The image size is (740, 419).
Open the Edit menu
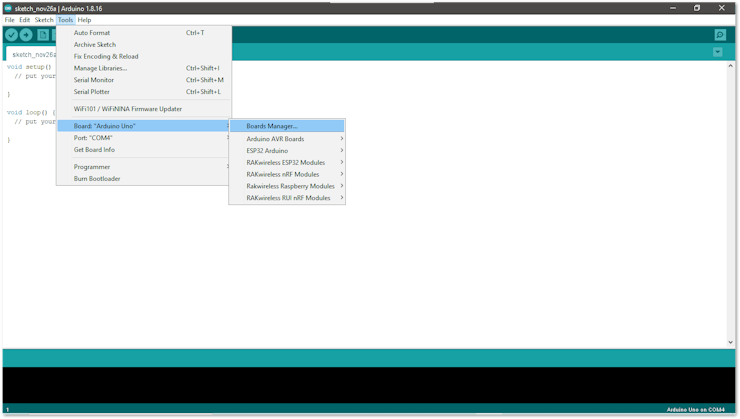[x=25, y=20]
